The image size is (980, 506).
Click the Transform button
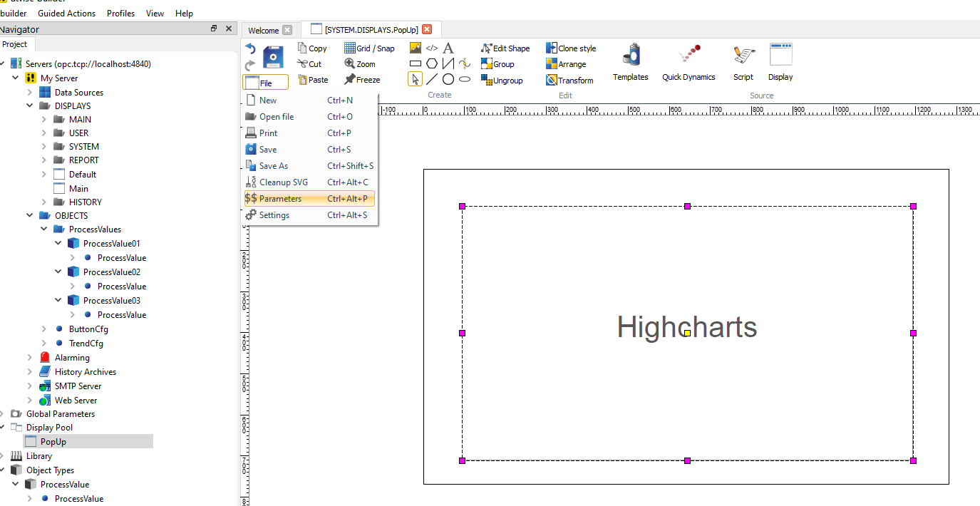pyautogui.click(x=569, y=81)
